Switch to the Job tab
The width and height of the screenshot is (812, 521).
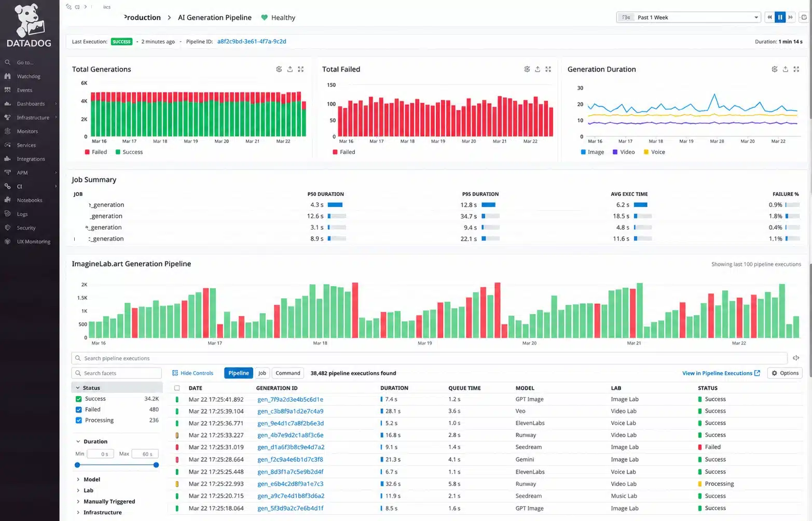263,373
